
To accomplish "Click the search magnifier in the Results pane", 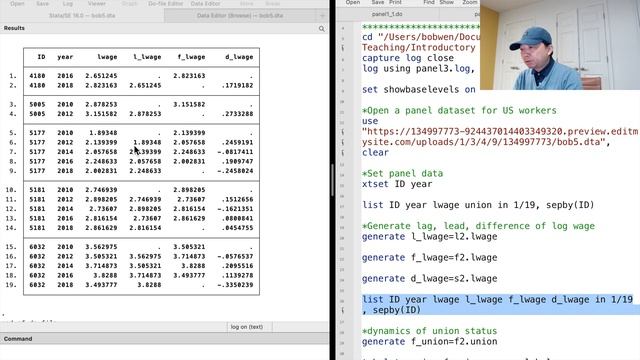I will click(322, 29).
